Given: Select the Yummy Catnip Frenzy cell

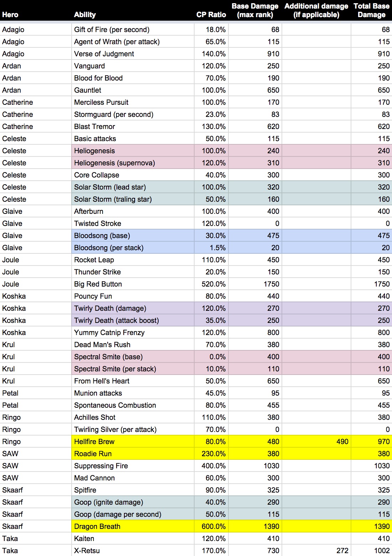Looking at the screenshot, I should [133, 333].
